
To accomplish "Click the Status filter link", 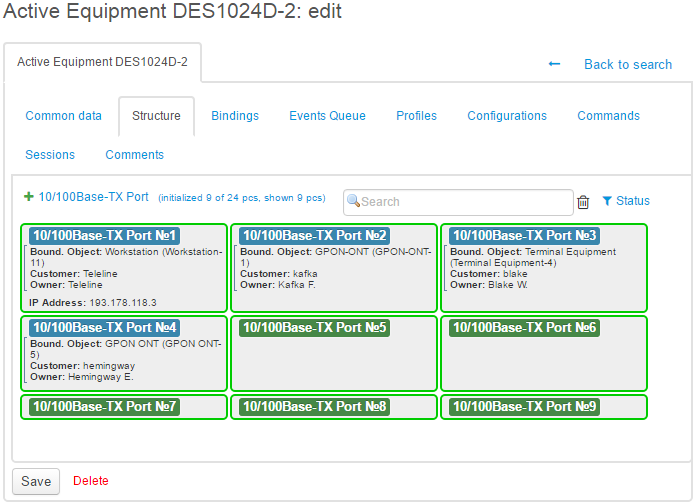I will click(x=633, y=201).
